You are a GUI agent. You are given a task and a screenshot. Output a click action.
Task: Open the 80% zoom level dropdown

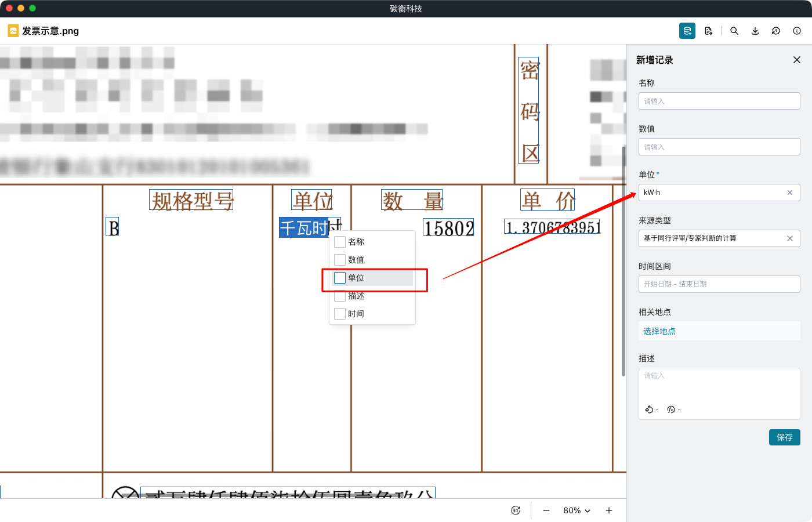point(576,510)
